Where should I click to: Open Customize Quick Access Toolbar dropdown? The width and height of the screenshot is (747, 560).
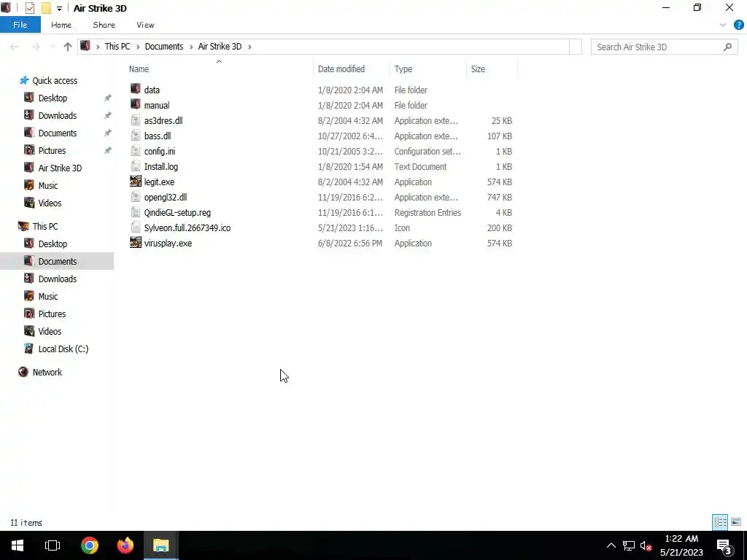point(59,9)
